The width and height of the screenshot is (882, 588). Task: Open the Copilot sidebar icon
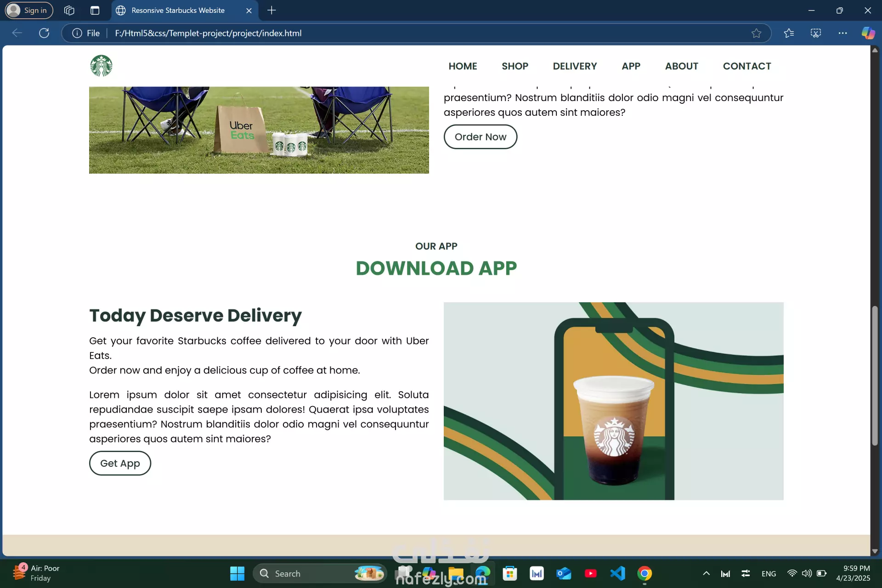coord(868,33)
